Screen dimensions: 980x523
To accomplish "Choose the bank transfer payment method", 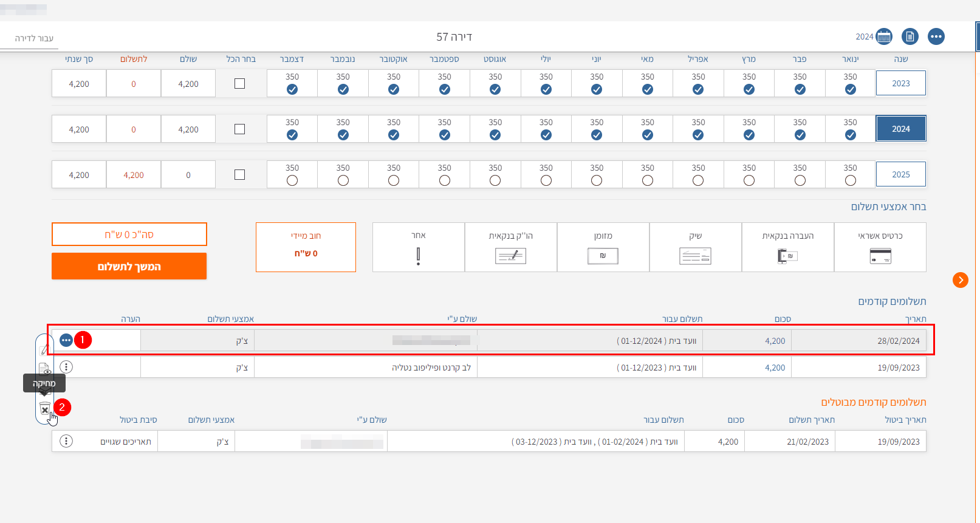I will (787, 247).
